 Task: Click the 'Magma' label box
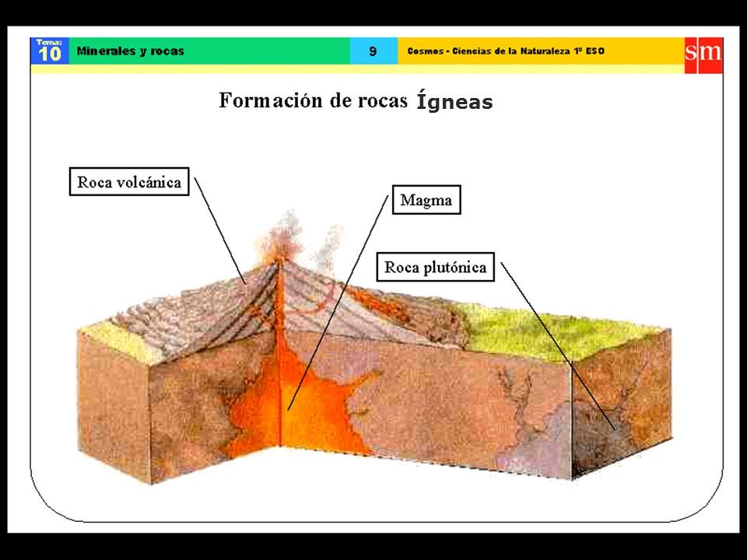coord(426,200)
